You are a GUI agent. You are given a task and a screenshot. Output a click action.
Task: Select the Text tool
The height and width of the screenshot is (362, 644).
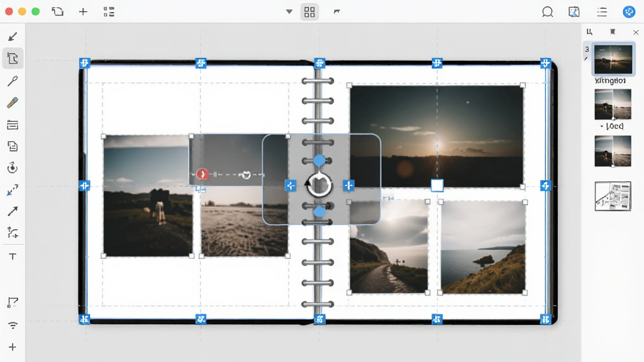13,256
